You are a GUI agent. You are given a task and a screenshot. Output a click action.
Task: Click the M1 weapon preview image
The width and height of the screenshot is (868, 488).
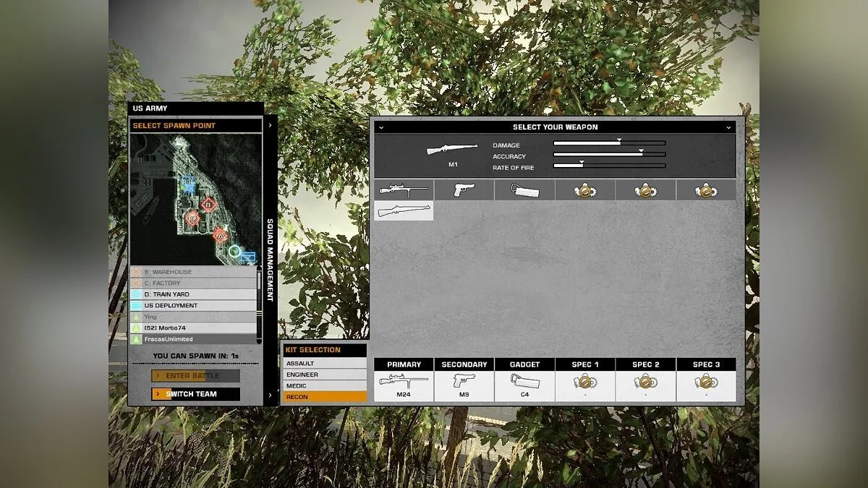[x=452, y=149]
